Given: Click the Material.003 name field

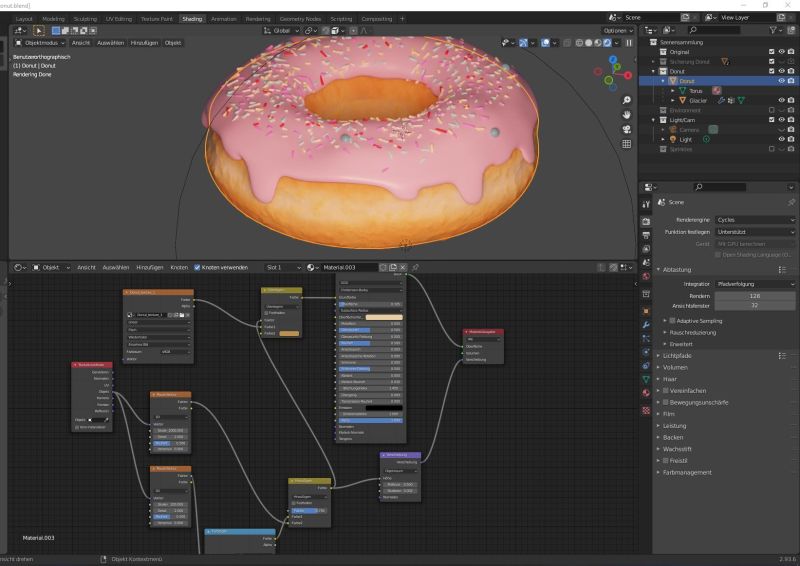Looking at the screenshot, I should (x=349, y=267).
